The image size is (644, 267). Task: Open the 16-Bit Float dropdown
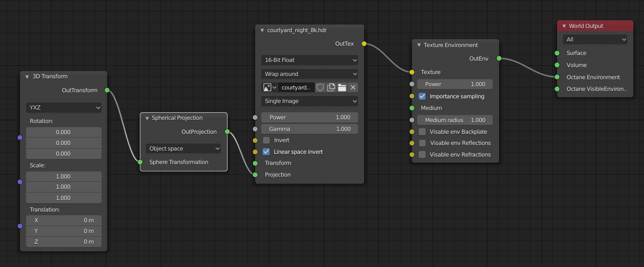(310, 60)
